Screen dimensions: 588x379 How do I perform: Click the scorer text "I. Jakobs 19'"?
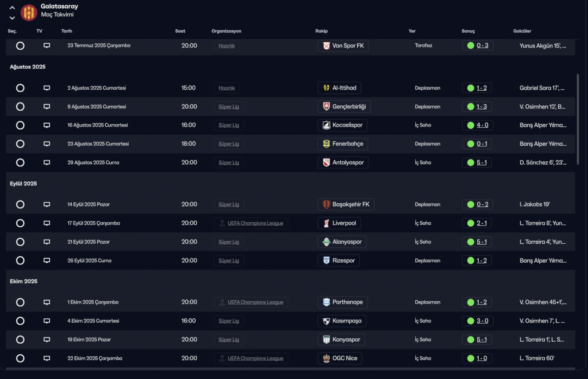(535, 204)
